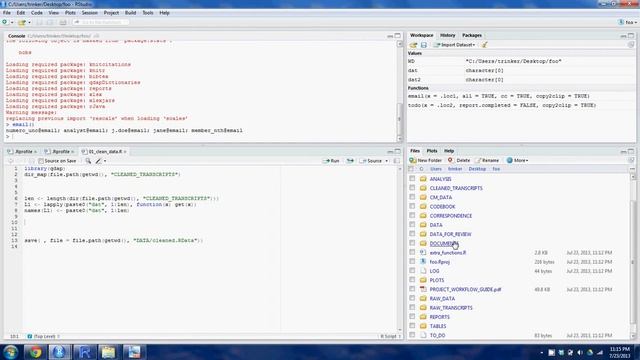
Task: Click the Rename button
Action: tap(487, 160)
